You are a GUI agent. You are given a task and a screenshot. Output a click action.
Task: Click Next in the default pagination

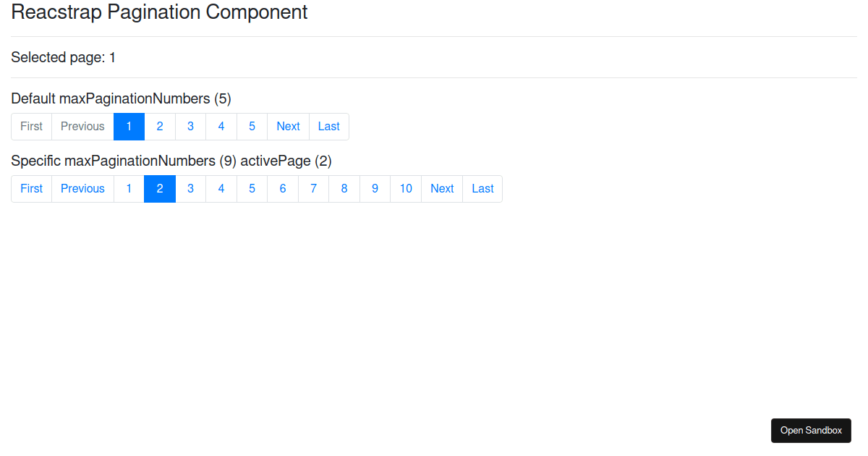[x=288, y=126]
